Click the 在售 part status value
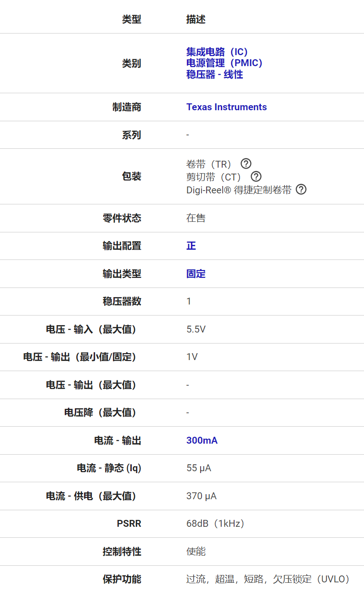 click(x=196, y=218)
